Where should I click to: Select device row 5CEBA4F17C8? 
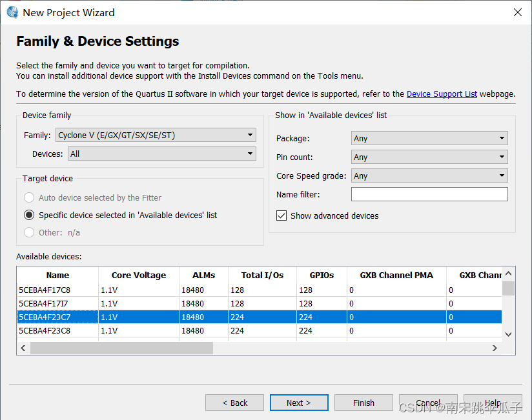[x=260, y=290]
